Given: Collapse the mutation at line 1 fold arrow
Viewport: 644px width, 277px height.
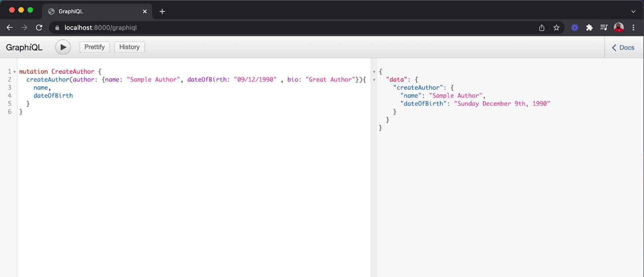Looking at the screenshot, I should [15, 72].
